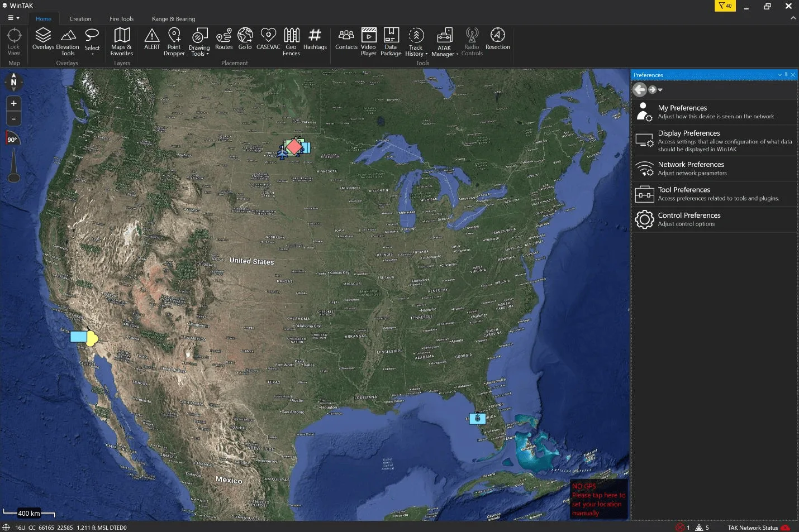Toggle Lock View on map

14,42
